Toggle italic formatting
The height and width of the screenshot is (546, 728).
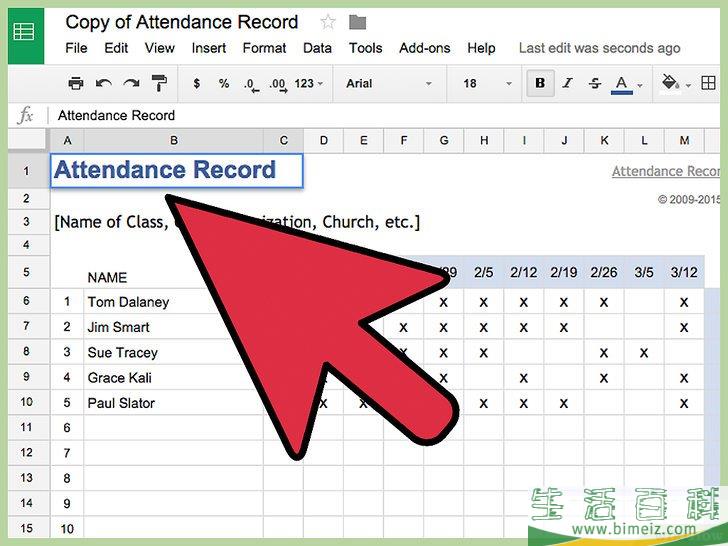pyautogui.click(x=569, y=84)
